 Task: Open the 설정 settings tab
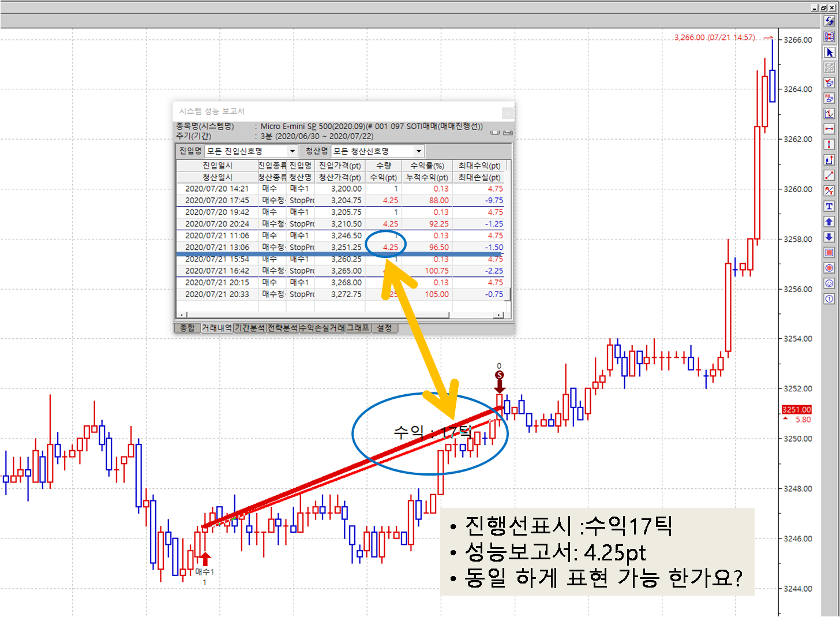click(384, 328)
